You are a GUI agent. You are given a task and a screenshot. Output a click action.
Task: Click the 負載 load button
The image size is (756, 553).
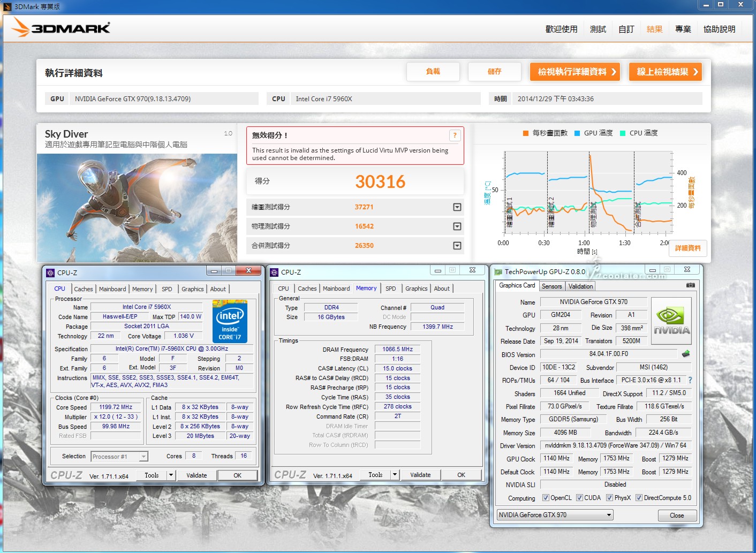[x=433, y=72]
